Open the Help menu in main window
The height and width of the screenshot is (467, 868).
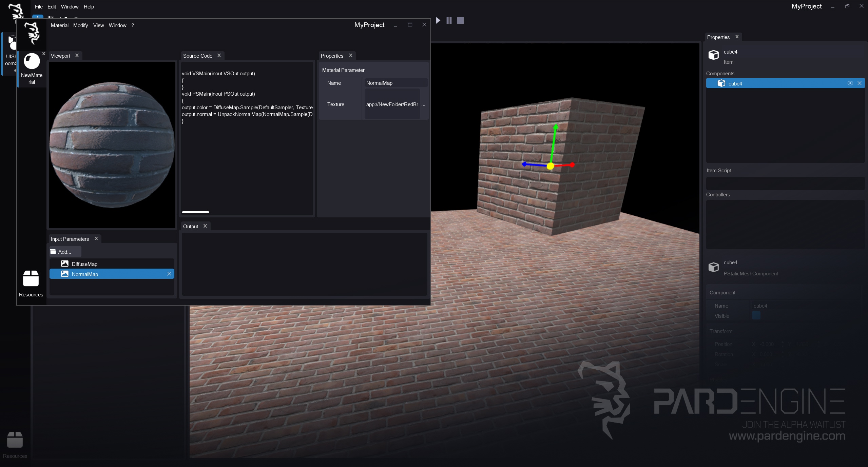coord(89,7)
